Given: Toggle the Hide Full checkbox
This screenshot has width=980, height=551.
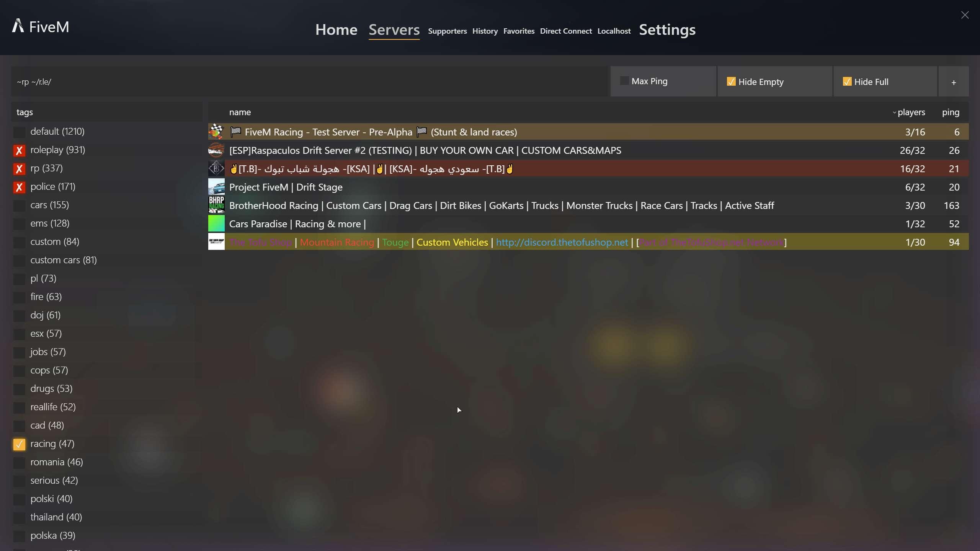Looking at the screenshot, I should pyautogui.click(x=847, y=82).
